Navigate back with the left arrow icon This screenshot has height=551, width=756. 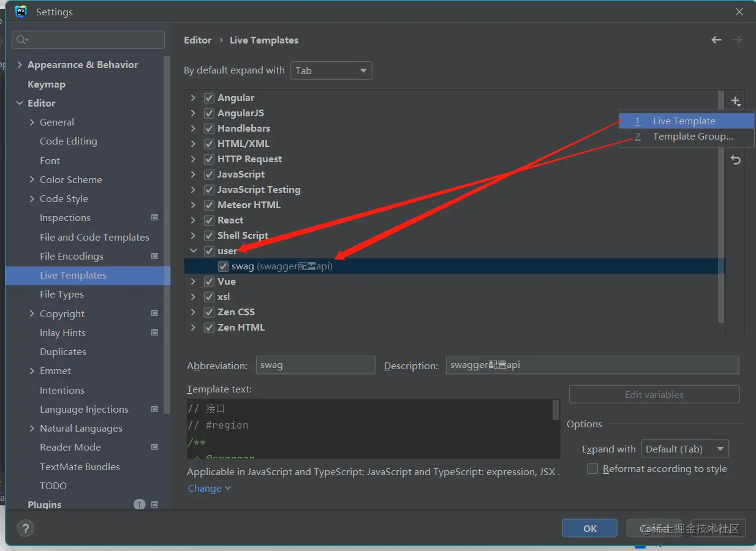point(716,40)
